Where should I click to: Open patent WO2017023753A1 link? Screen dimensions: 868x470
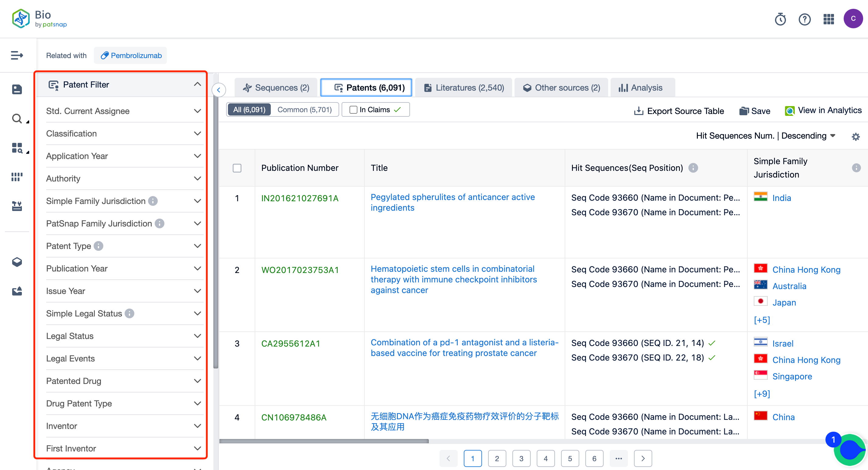pos(301,269)
